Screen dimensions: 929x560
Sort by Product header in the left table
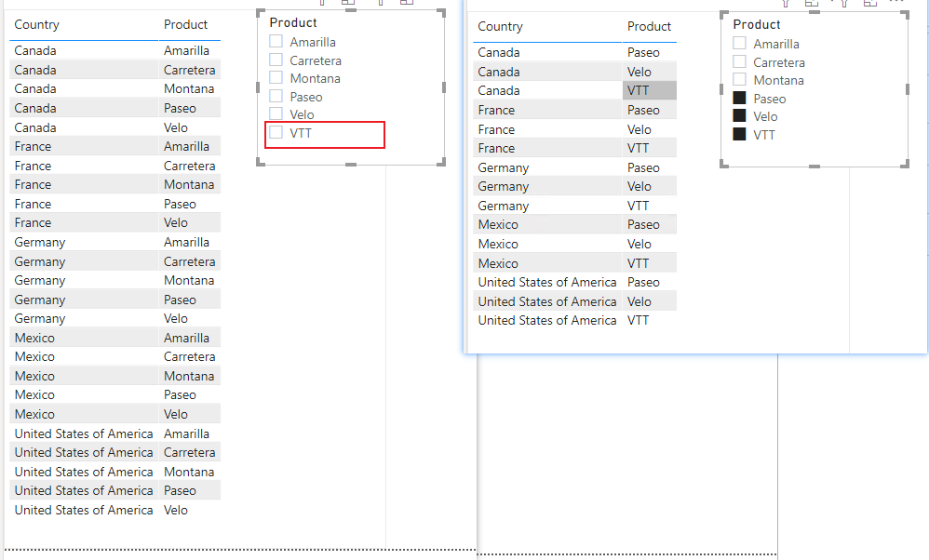pos(185,24)
